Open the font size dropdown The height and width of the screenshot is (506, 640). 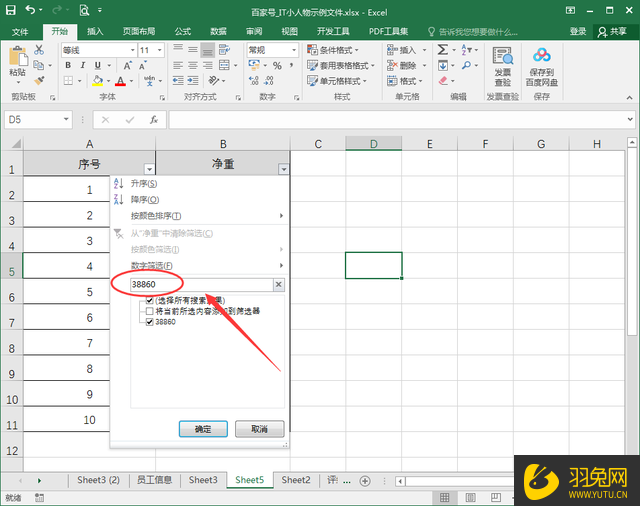160,50
